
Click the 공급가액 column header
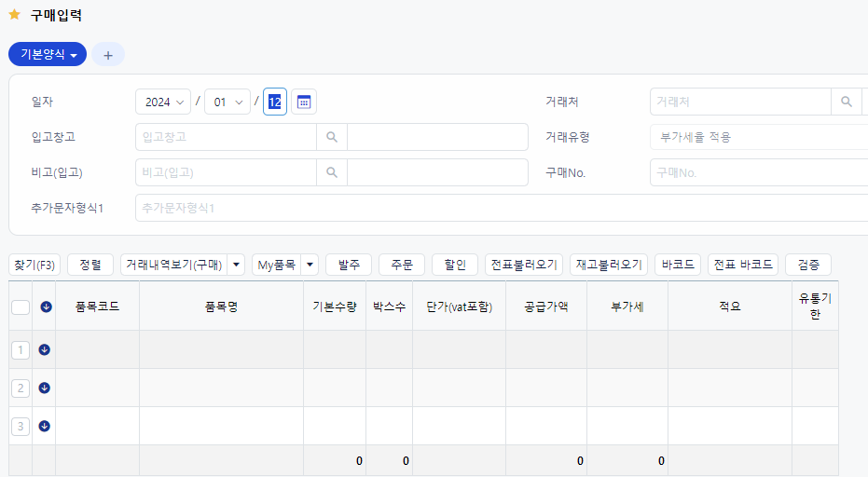tap(546, 307)
